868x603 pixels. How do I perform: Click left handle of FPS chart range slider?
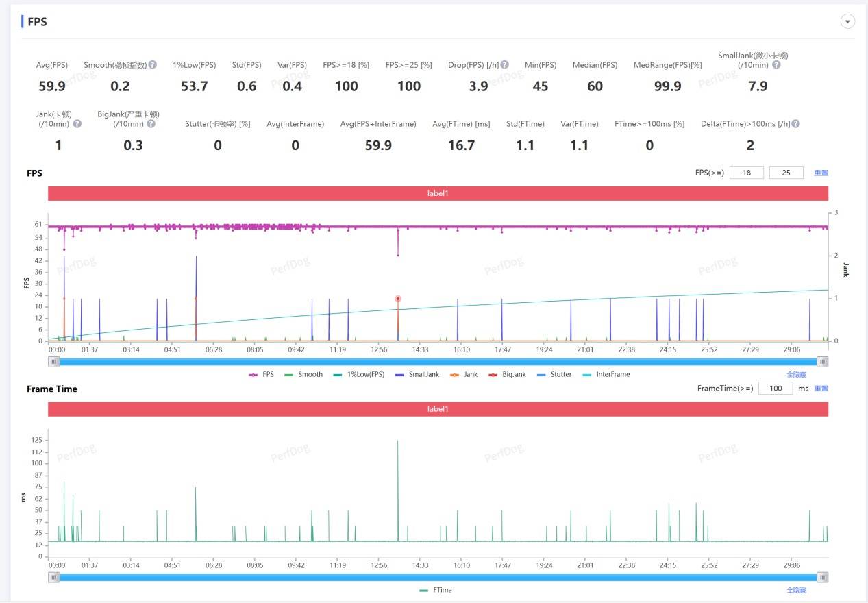53,362
